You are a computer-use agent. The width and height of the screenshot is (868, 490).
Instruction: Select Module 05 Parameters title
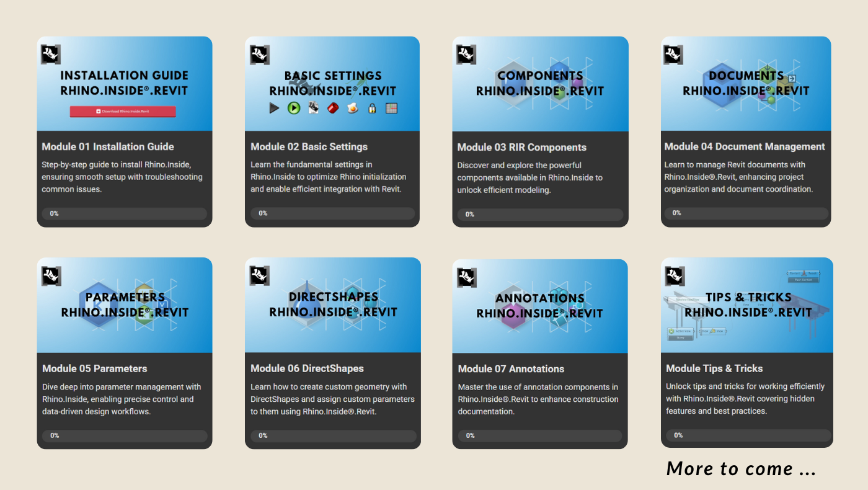pyautogui.click(x=95, y=368)
